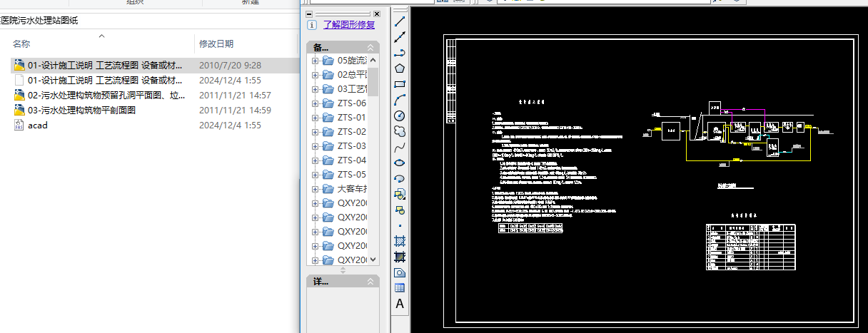Select the Rectangle tool
Image resolution: width=868 pixels, height=333 pixels.
pos(400,84)
